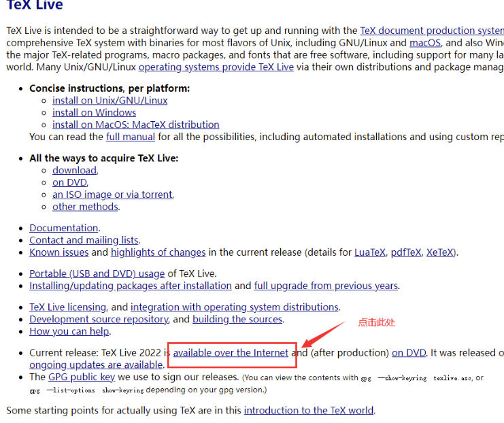Click 'Current release: TeX Live 2022' text

[x=95, y=353]
